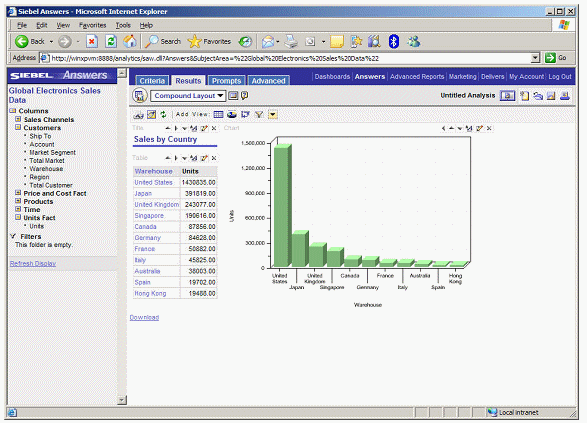Add a table view icon
587x423 pixels.
218,115
